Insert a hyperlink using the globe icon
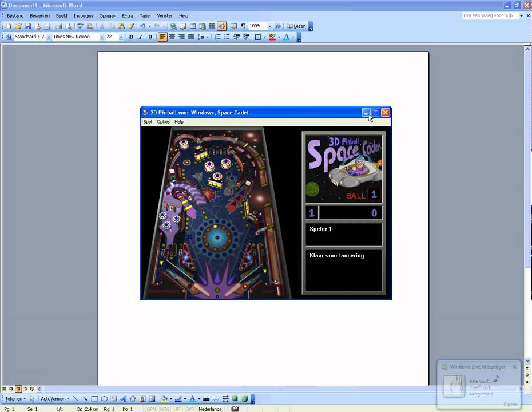The image size is (532, 412). tap(173, 26)
